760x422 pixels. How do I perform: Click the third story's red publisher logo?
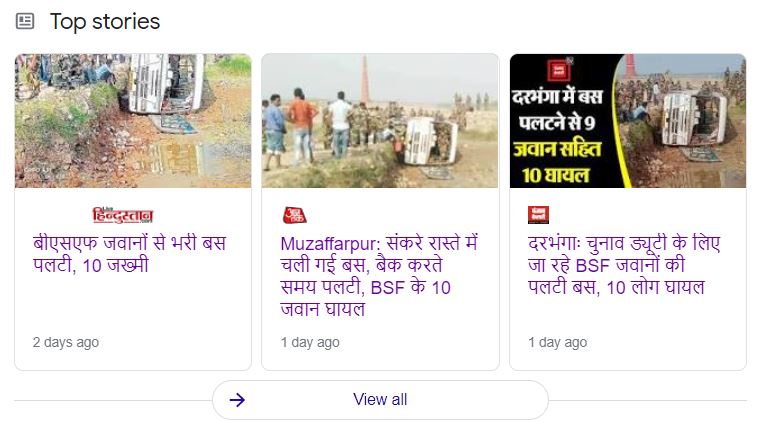click(x=538, y=215)
